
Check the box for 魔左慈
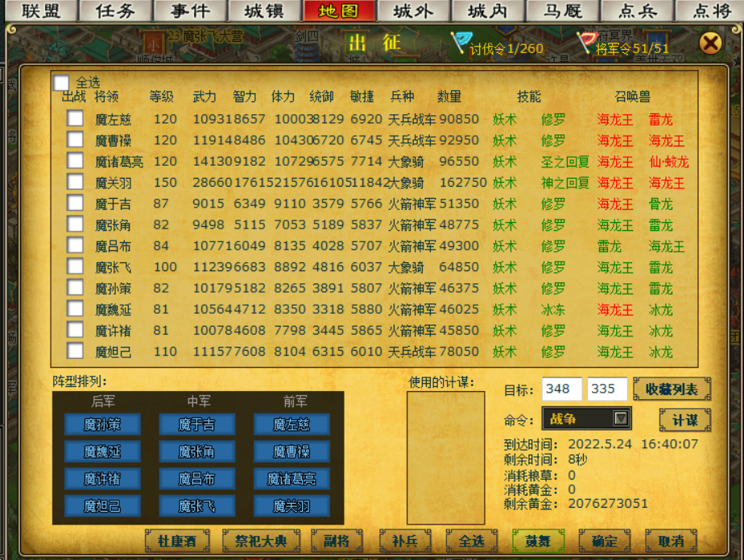click(x=75, y=118)
